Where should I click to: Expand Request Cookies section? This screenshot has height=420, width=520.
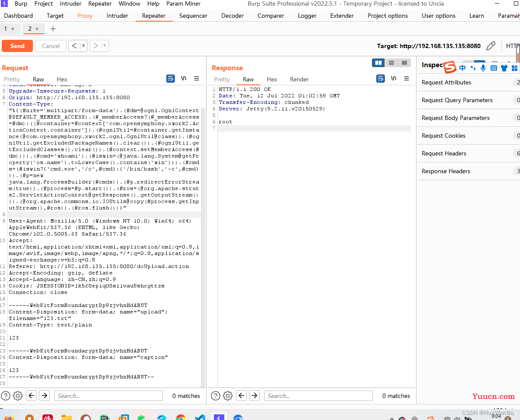pyautogui.click(x=468, y=136)
